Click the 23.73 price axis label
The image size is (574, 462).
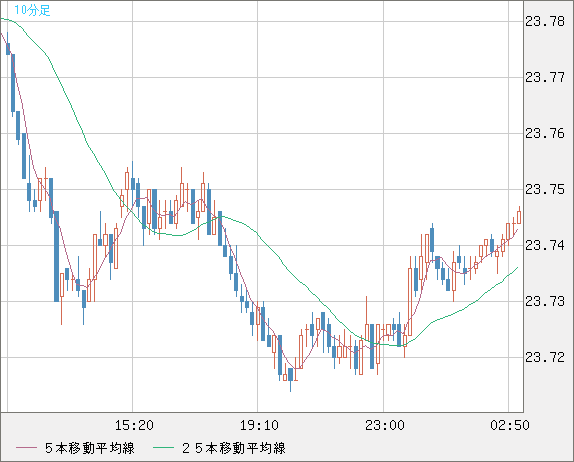pos(545,302)
